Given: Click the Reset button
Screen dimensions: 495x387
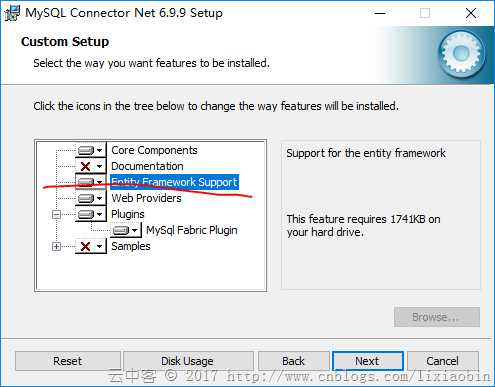Looking at the screenshot, I should pos(68,361).
